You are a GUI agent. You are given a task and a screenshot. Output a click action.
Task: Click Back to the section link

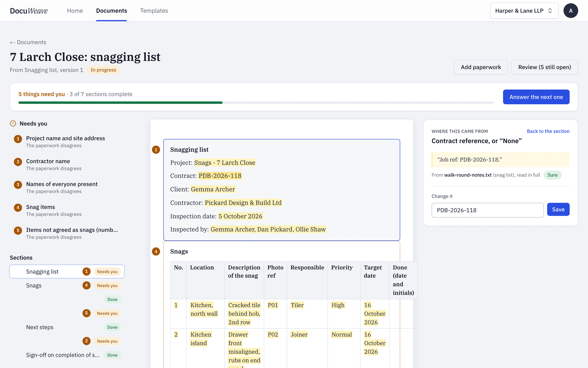(548, 131)
